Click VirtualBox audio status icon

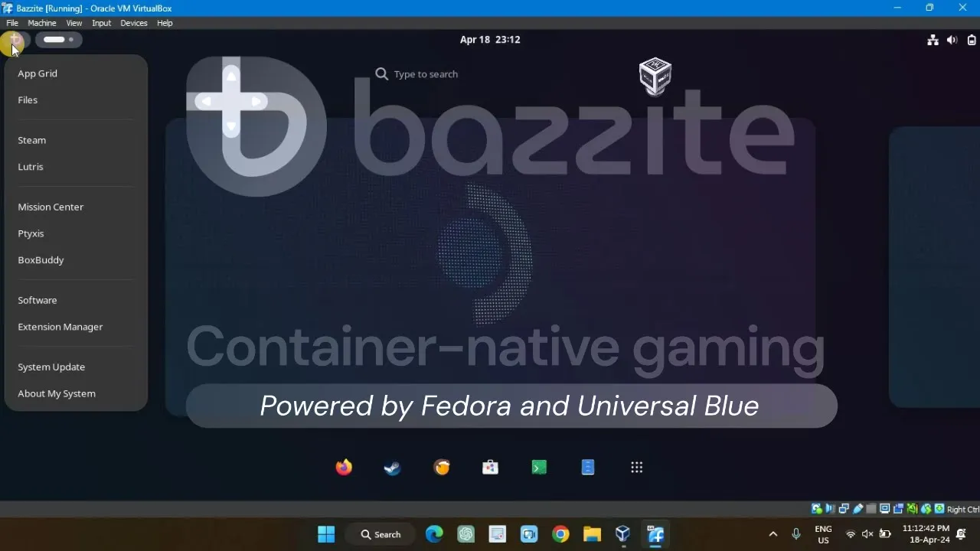pyautogui.click(x=830, y=509)
